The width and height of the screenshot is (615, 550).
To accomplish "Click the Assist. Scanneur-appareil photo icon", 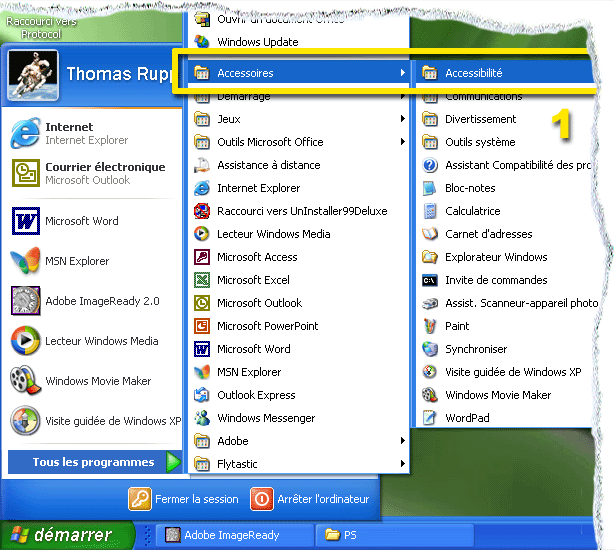I will pyautogui.click(x=430, y=303).
